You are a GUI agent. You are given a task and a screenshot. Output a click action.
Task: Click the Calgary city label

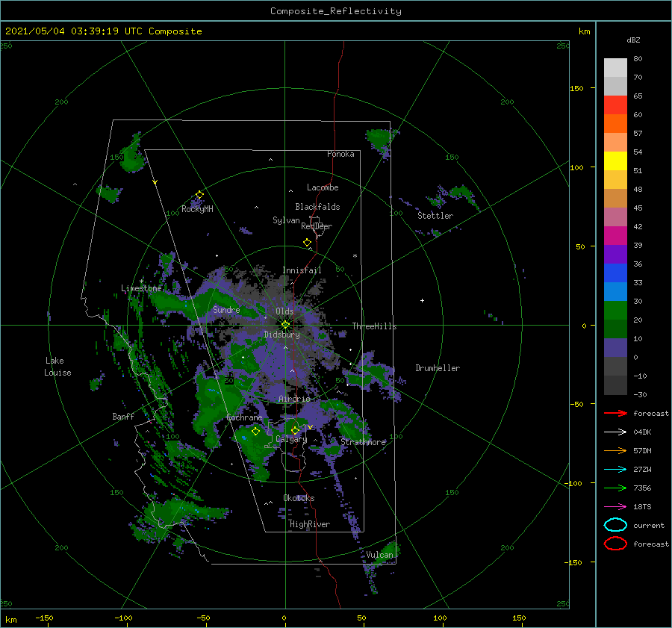pyautogui.click(x=291, y=439)
